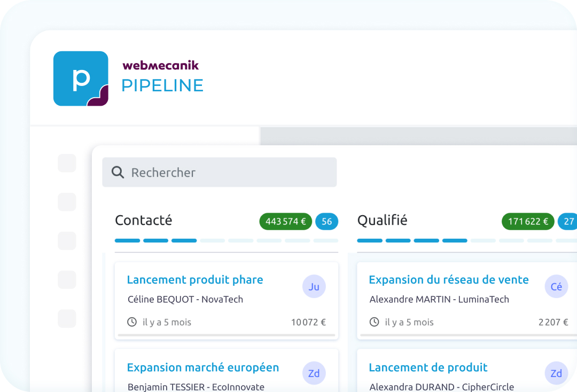The width and height of the screenshot is (577, 392).
Task: Click the 171 622 € total badge
Action: point(528,221)
